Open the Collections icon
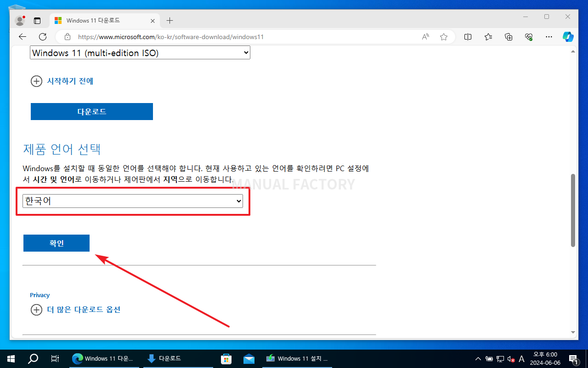 click(509, 37)
